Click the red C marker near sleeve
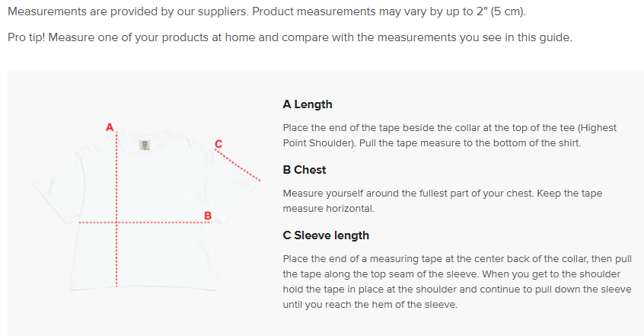The width and height of the screenshot is (644, 336). 218,142
